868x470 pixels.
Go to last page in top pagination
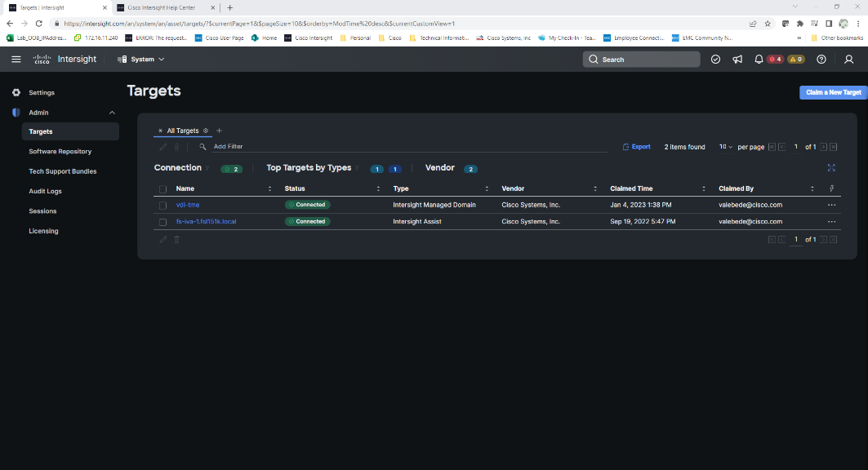point(833,147)
